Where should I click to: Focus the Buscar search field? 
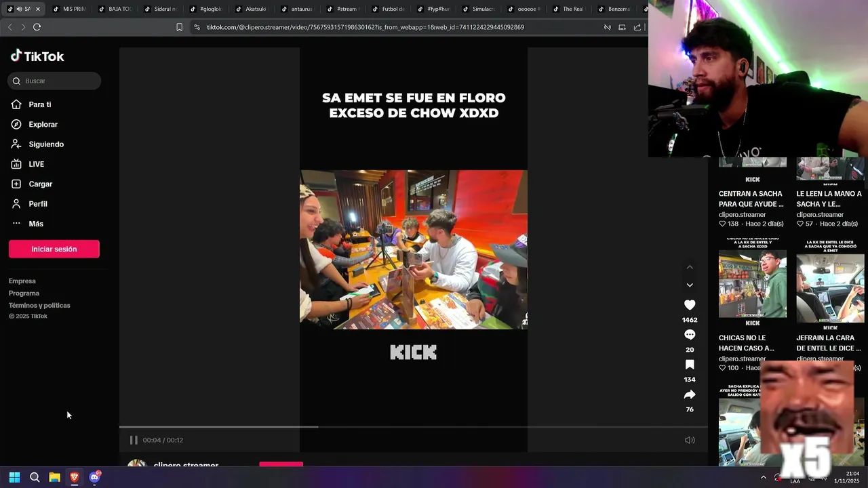coord(54,81)
